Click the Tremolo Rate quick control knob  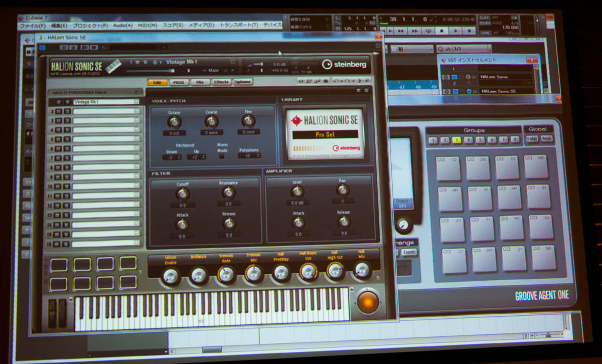[x=226, y=274]
